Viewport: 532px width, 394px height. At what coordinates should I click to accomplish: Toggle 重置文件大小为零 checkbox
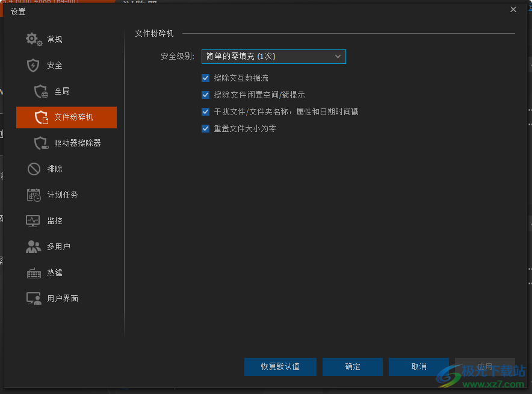click(x=205, y=128)
